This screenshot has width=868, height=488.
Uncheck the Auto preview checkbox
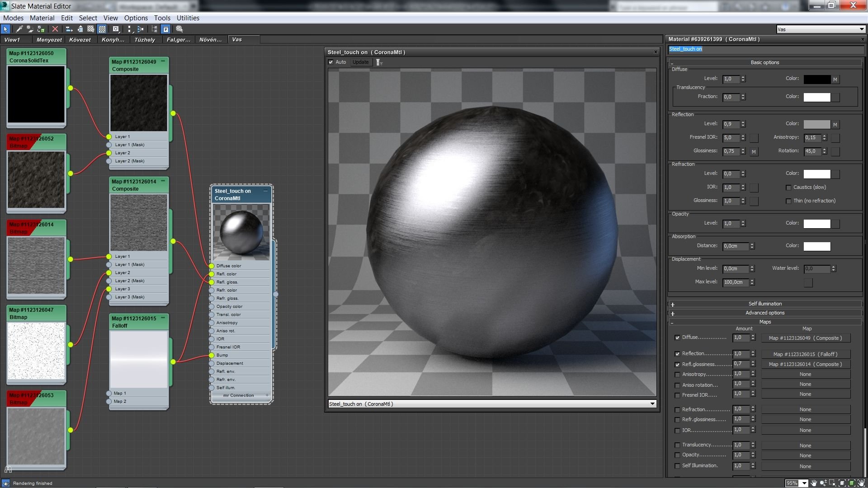(x=330, y=62)
